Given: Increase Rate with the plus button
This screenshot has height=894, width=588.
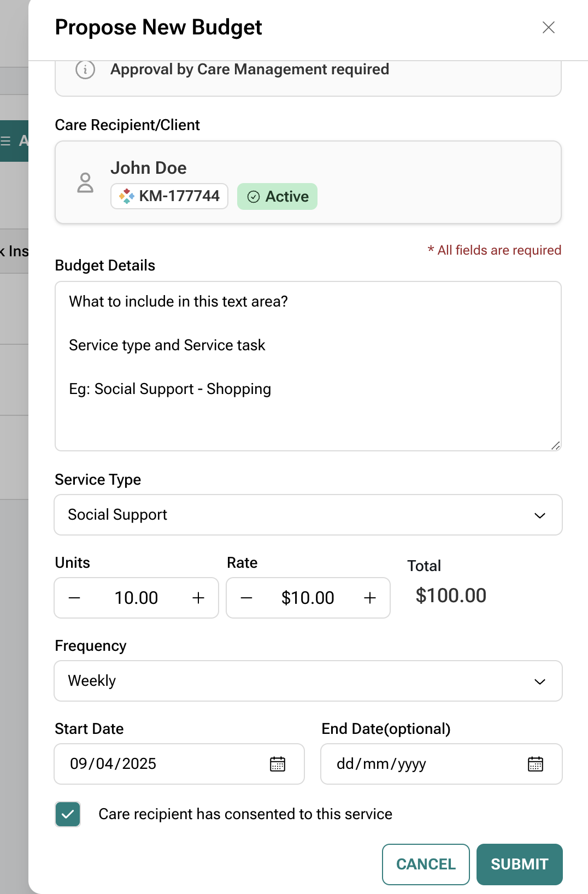Looking at the screenshot, I should 370,598.
